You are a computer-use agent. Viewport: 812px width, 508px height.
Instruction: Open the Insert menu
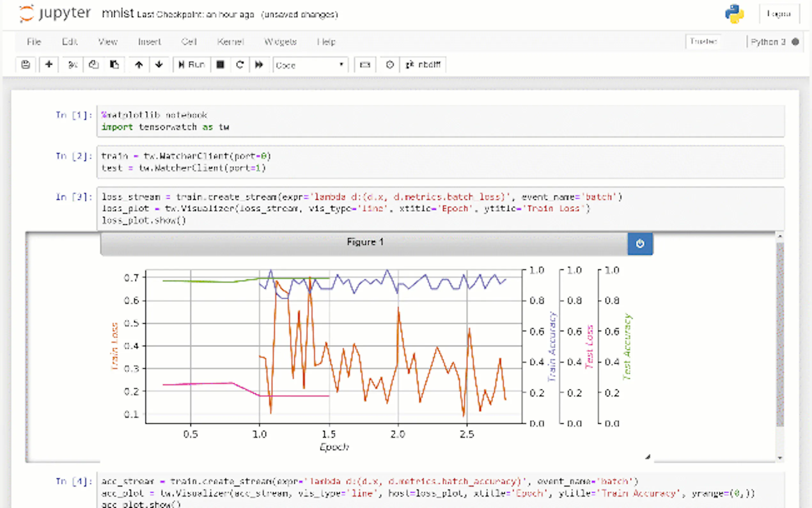(x=149, y=42)
